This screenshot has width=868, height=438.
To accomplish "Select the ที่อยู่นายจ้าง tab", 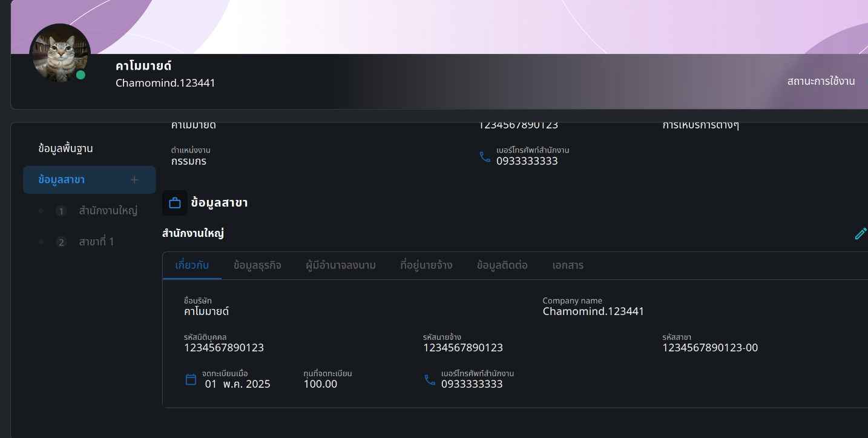I will pyautogui.click(x=426, y=265).
